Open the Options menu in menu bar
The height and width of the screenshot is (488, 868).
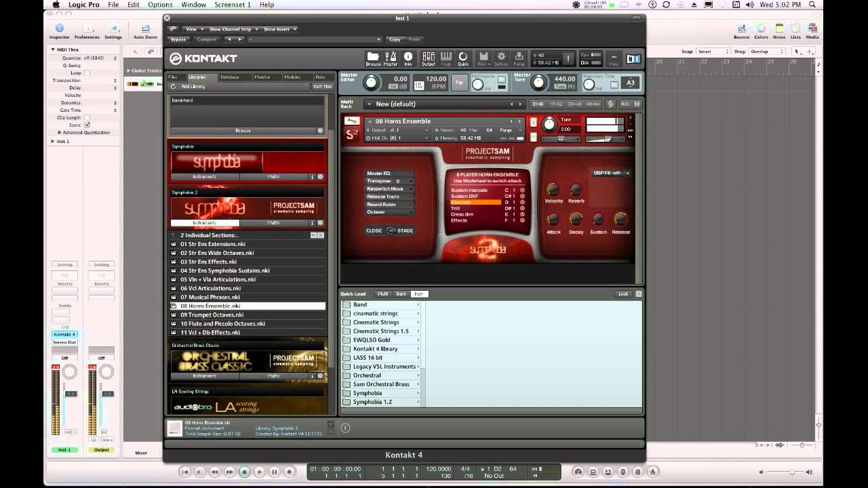click(160, 5)
